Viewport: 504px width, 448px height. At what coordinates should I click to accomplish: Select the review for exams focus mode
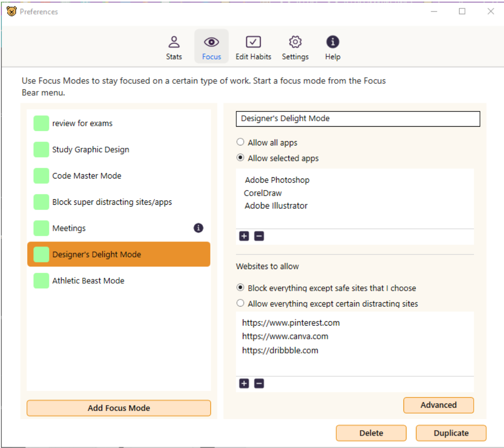click(x=119, y=123)
